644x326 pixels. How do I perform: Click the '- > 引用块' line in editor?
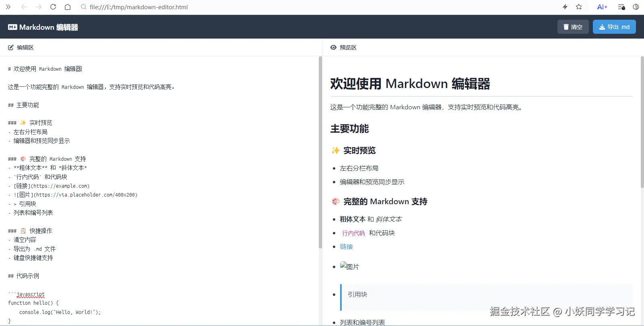(22, 204)
